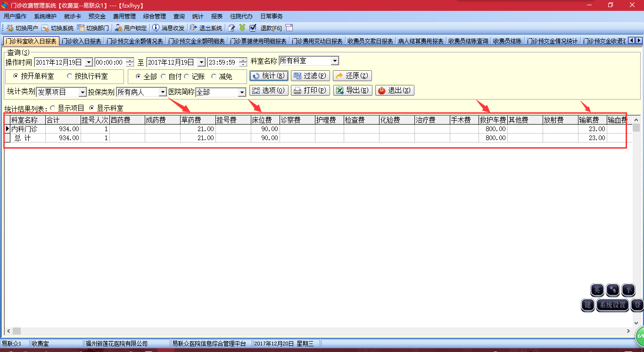Expand the 科室名称 department dropdown

(334, 61)
